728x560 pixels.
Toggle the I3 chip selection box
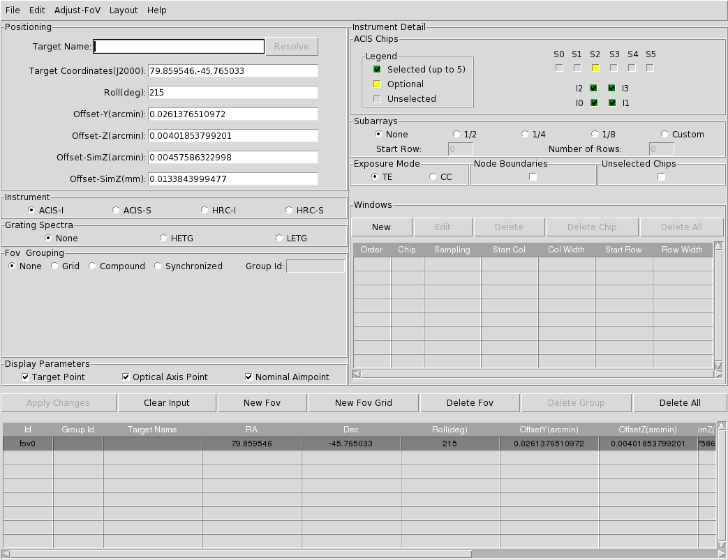pos(612,89)
